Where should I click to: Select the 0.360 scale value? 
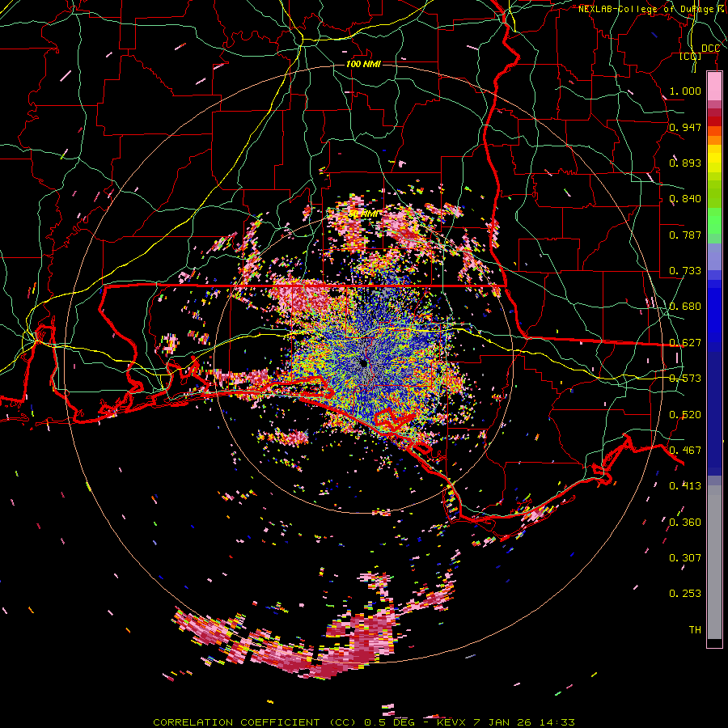[x=685, y=522]
